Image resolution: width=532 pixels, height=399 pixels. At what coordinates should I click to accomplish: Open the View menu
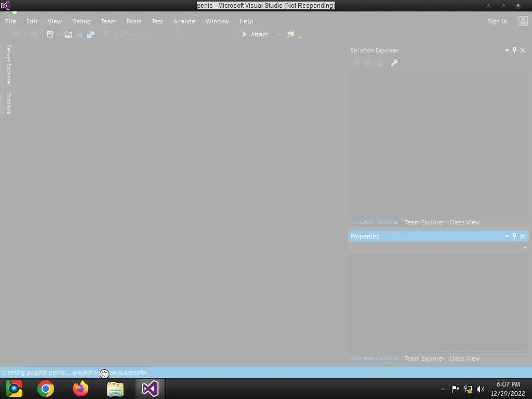point(55,21)
